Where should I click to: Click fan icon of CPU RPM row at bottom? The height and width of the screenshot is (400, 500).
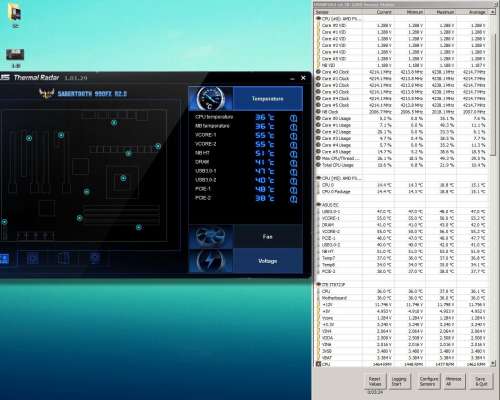[x=318, y=364]
